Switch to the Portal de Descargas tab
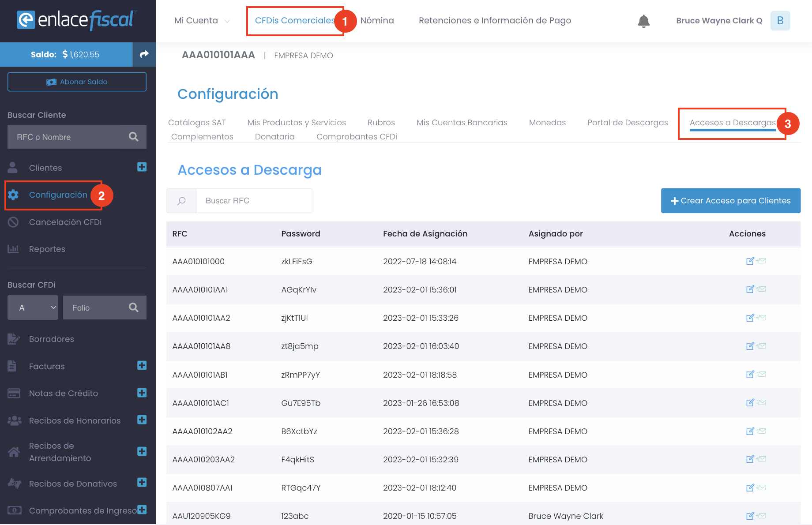 628,123
